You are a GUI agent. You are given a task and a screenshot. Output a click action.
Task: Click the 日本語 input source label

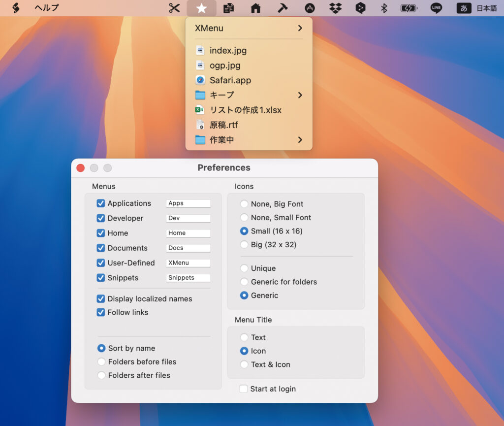tap(487, 8)
